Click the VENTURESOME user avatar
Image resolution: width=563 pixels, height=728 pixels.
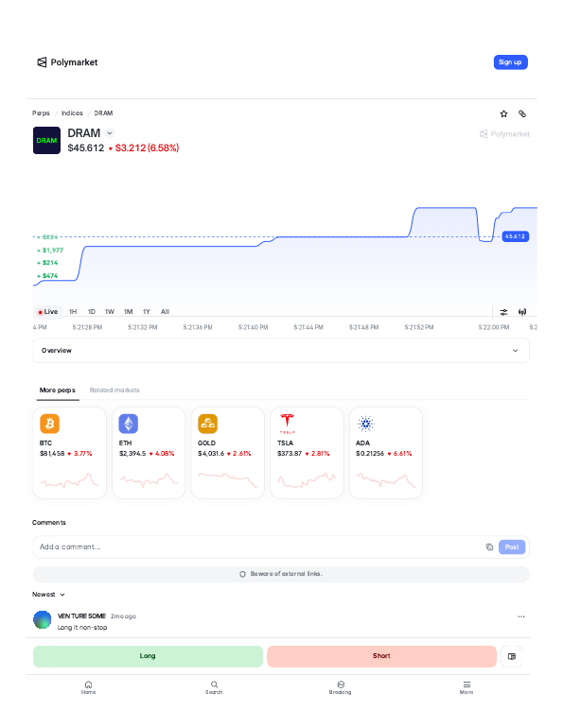coord(43,620)
